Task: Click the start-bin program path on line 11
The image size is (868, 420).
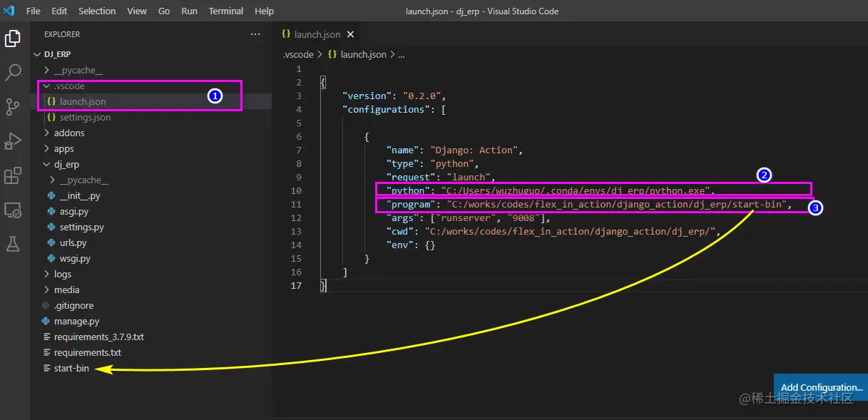Action: point(616,204)
